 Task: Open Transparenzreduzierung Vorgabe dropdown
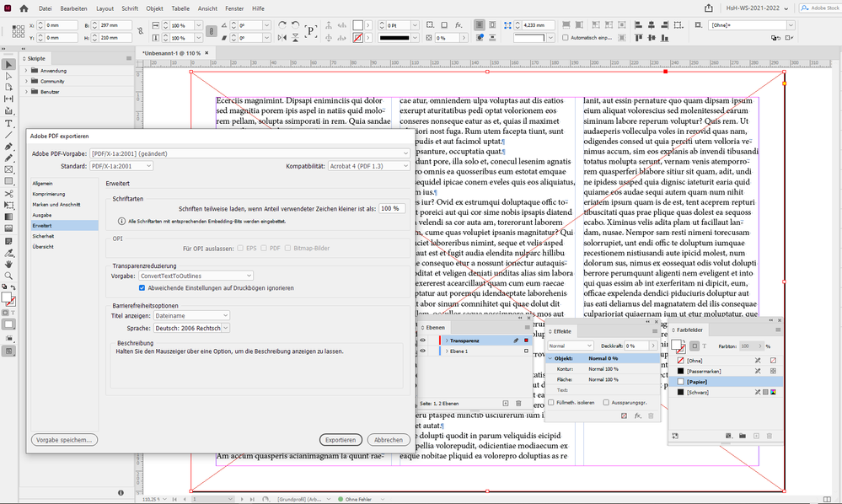[196, 276]
